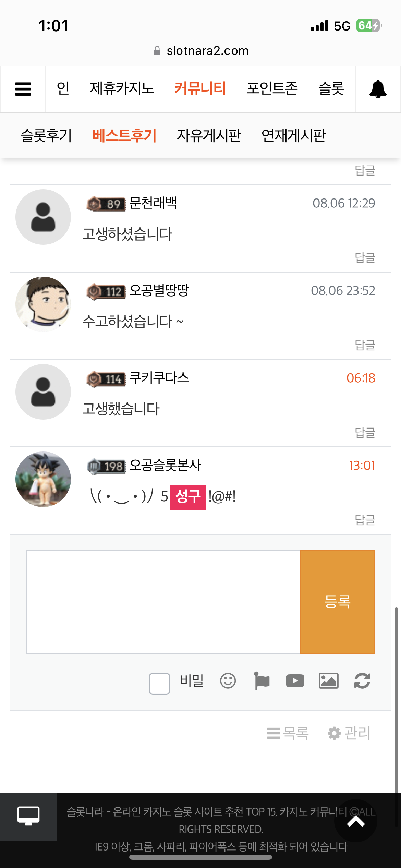Open notifications bell icon
Screen dimensions: 401x868
(378, 89)
